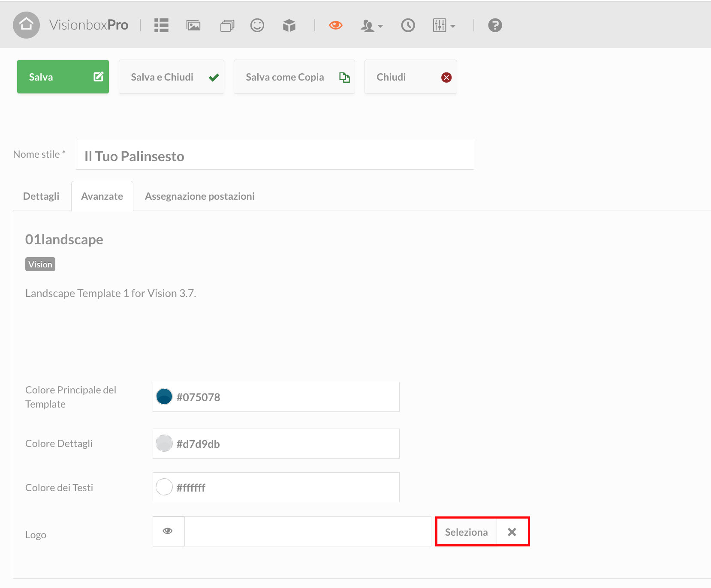Open the #075078 color swatch
Screen dimensions: 711x588
(x=164, y=396)
